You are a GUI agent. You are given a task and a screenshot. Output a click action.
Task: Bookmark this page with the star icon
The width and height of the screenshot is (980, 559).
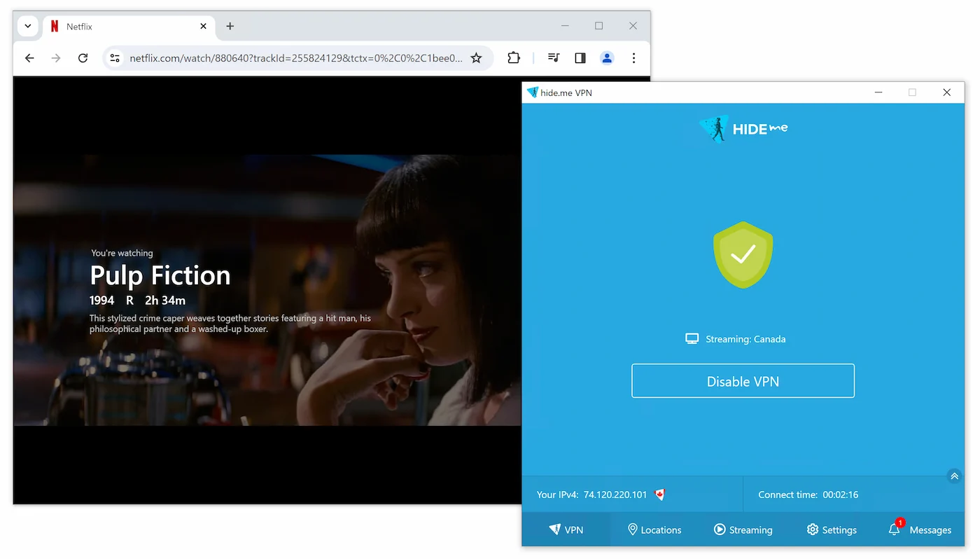click(x=476, y=58)
